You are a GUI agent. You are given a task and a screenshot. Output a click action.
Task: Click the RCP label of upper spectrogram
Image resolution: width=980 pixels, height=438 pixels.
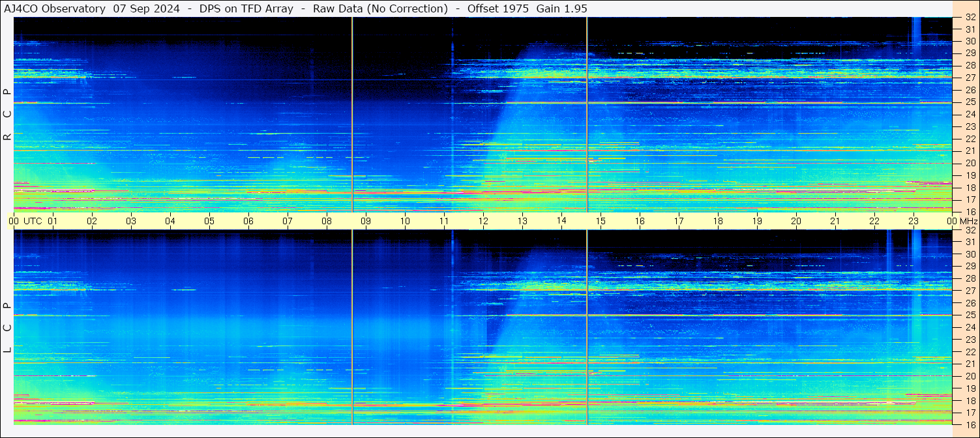click(x=7, y=115)
